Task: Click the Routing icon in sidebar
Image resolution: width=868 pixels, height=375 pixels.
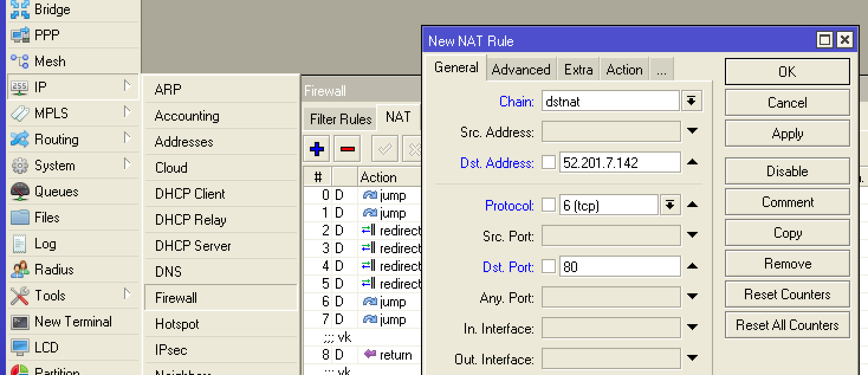Action: [x=20, y=140]
